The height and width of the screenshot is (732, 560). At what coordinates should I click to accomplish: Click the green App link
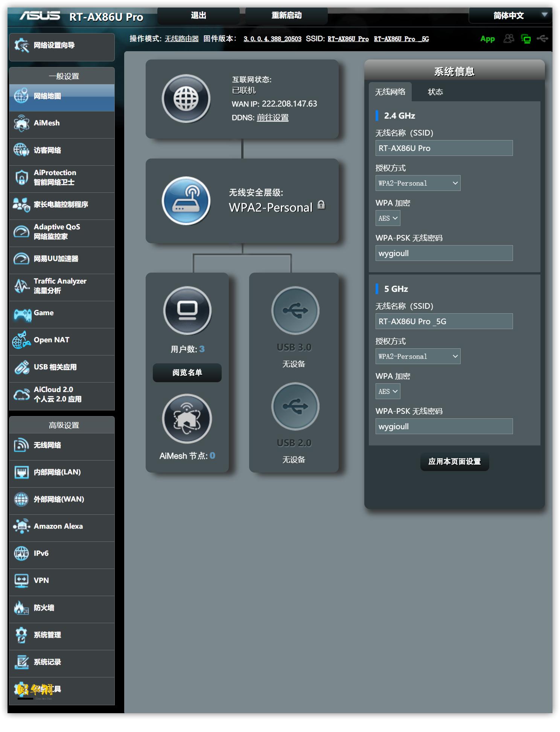coord(487,39)
